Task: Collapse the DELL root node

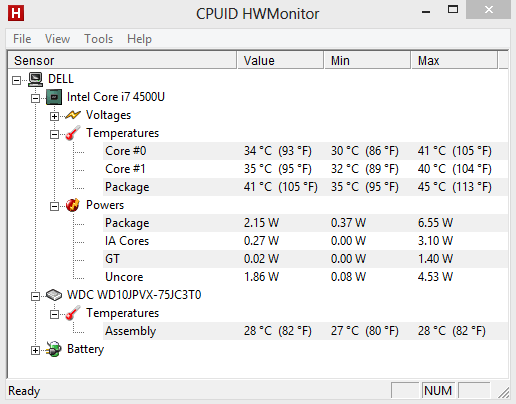Action: pyautogui.click(x=16, y=80)
